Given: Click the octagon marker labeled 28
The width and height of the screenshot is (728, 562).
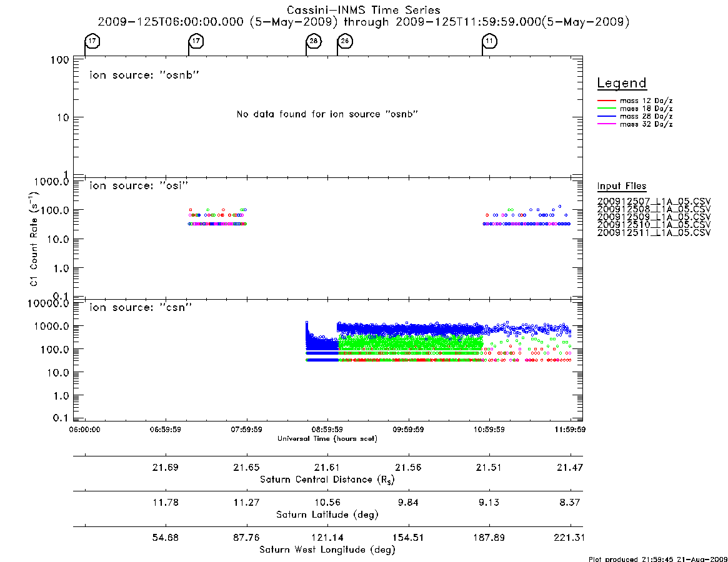Looking at the screenshot, I should (x=314, y=41).
